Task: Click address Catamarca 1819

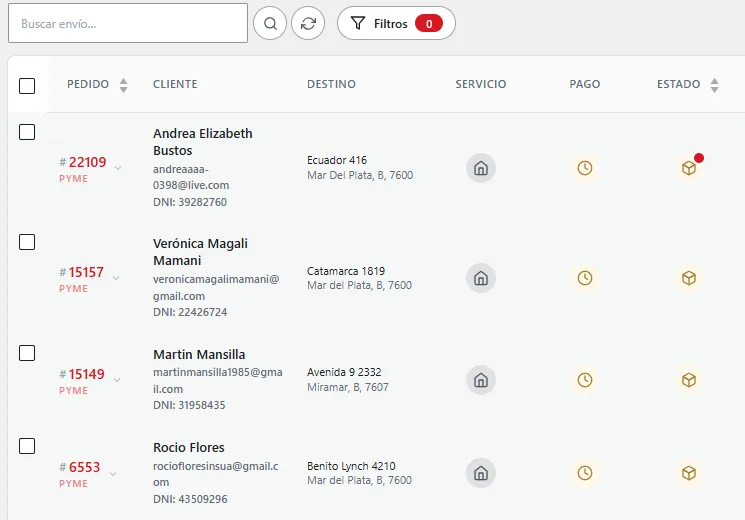Action: 346,271
